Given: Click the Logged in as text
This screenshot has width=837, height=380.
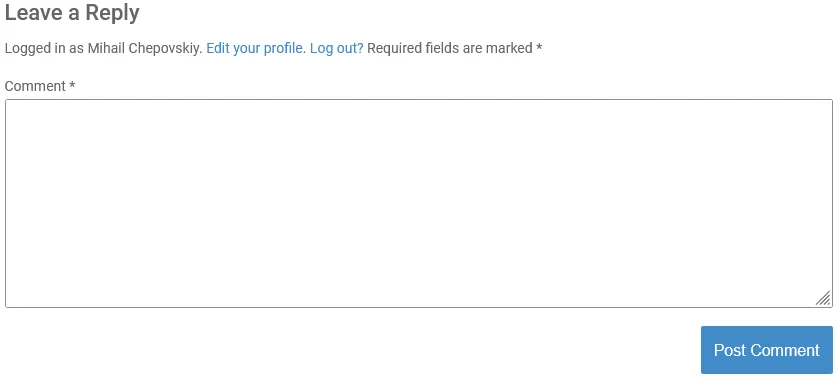Looking at the screenshot, I should click(x=44, y=49).
